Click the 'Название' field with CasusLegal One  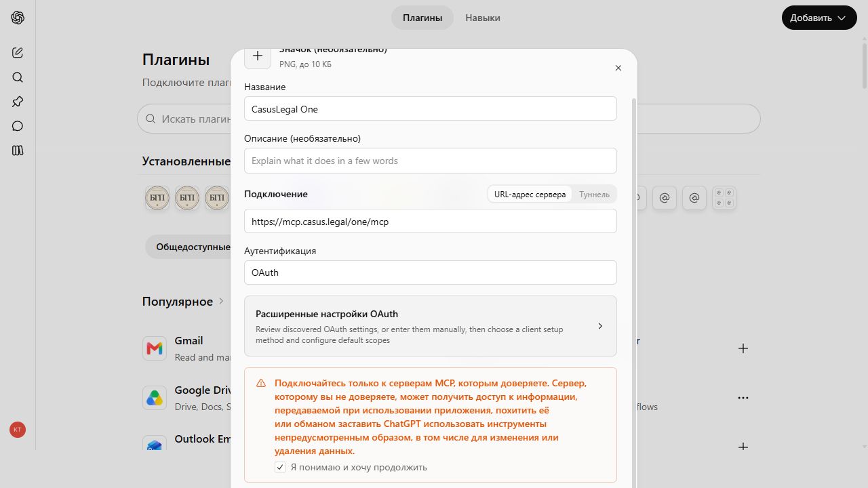(x=431, y=109)
